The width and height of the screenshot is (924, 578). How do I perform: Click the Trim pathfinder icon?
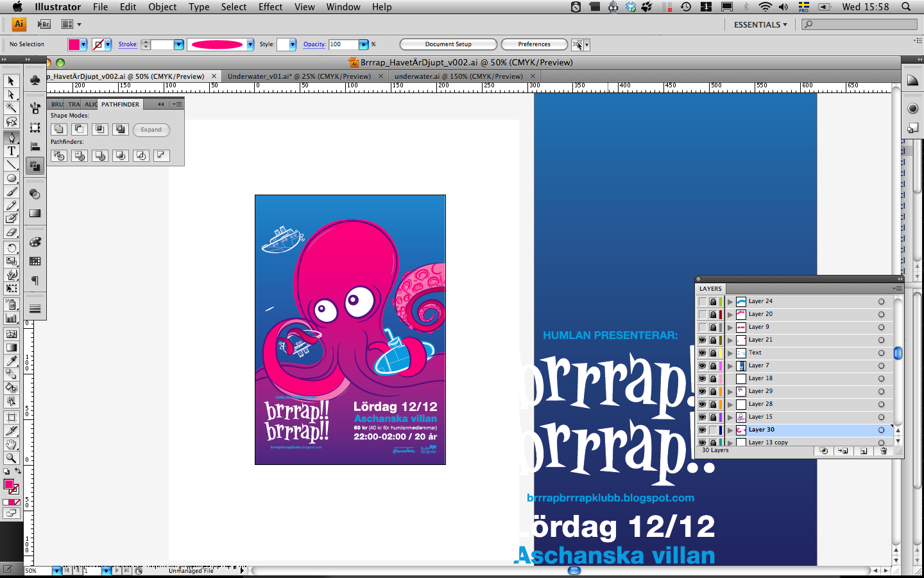tap(80, 155)
